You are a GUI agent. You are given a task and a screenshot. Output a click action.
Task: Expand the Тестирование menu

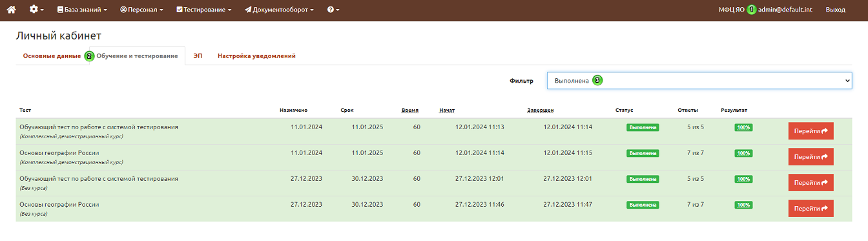(x=203, y=10)
